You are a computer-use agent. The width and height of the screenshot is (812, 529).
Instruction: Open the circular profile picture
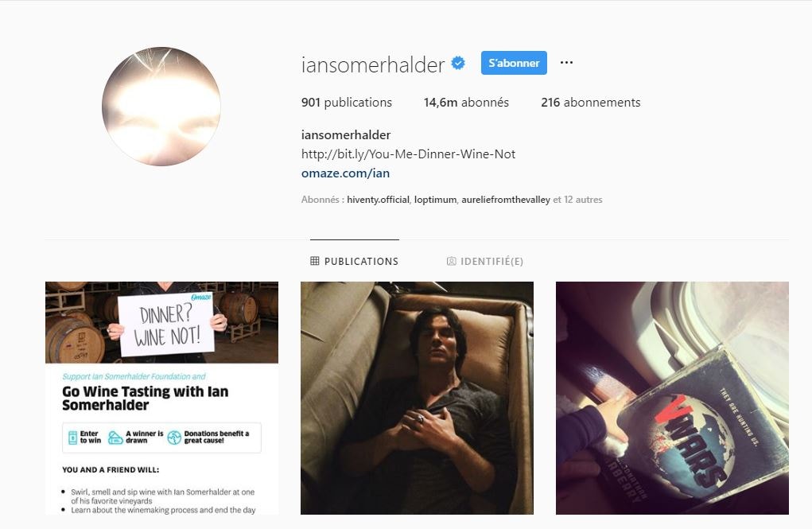point(161,107)
